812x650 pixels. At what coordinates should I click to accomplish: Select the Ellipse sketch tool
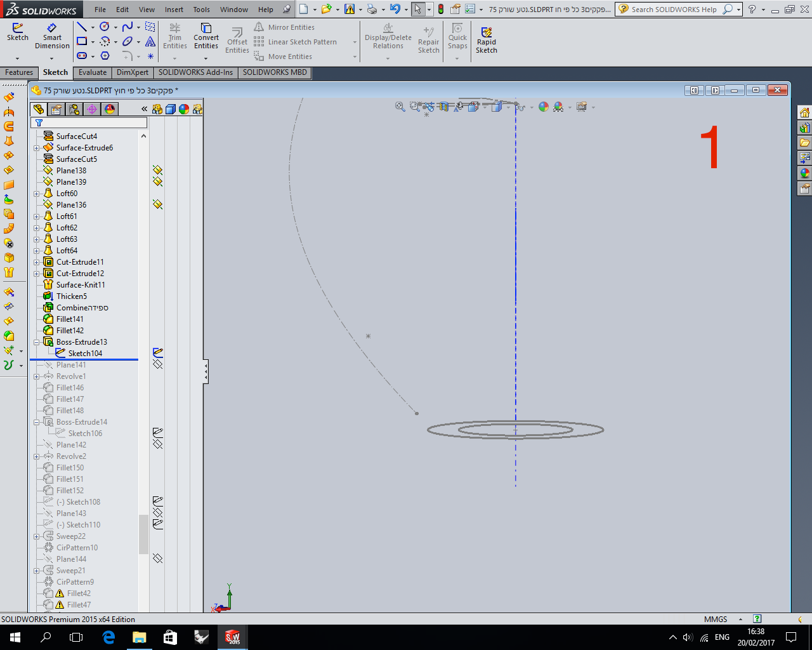[128, 41]
